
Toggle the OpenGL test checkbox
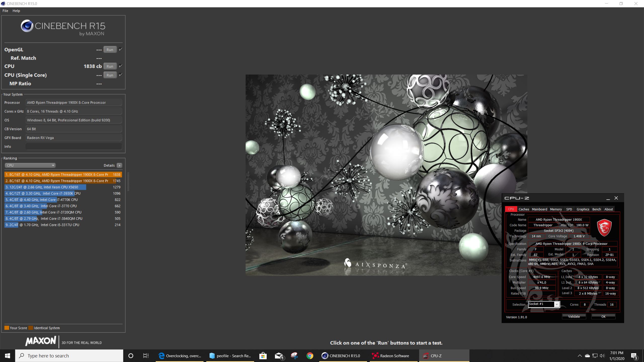tap(120, 49)
